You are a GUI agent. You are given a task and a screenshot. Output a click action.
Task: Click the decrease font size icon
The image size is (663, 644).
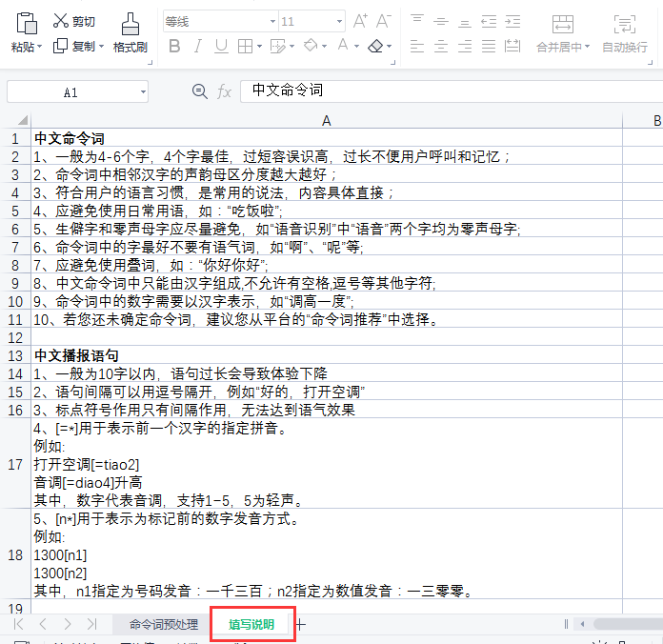click(x=383, y=20)
